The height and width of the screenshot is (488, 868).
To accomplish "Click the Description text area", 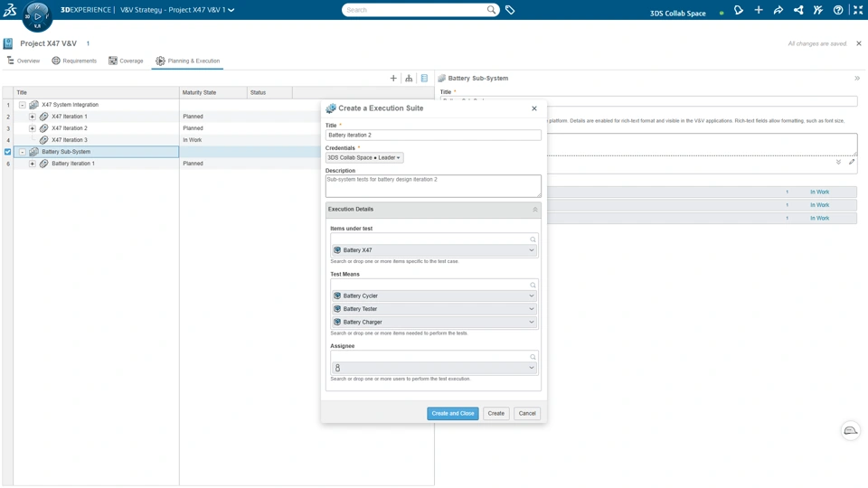I will (433, 186).
